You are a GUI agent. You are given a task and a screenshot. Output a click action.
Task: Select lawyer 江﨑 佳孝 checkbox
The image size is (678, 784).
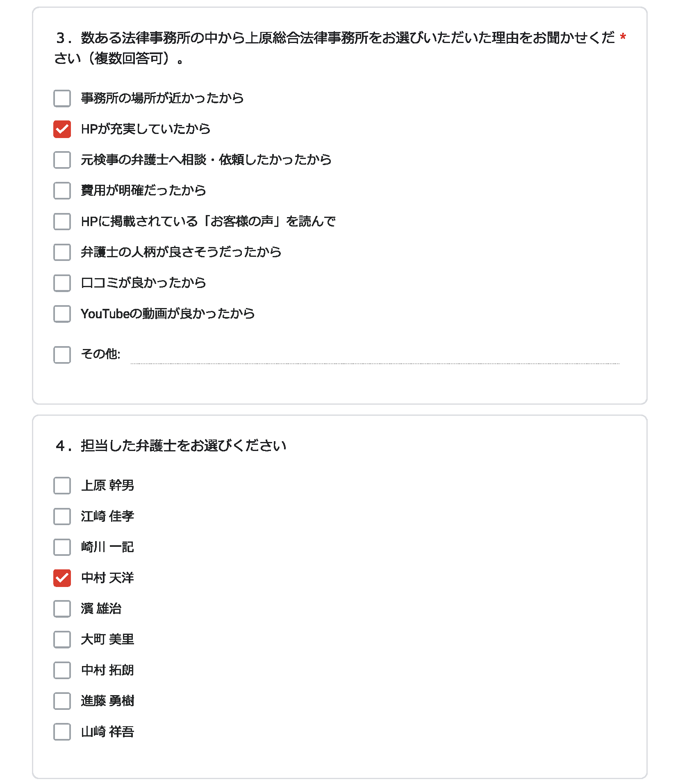coord(62,516)
